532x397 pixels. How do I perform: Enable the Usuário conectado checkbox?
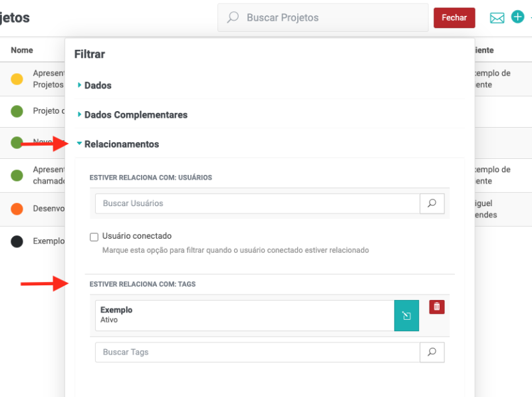click(94, 237)
